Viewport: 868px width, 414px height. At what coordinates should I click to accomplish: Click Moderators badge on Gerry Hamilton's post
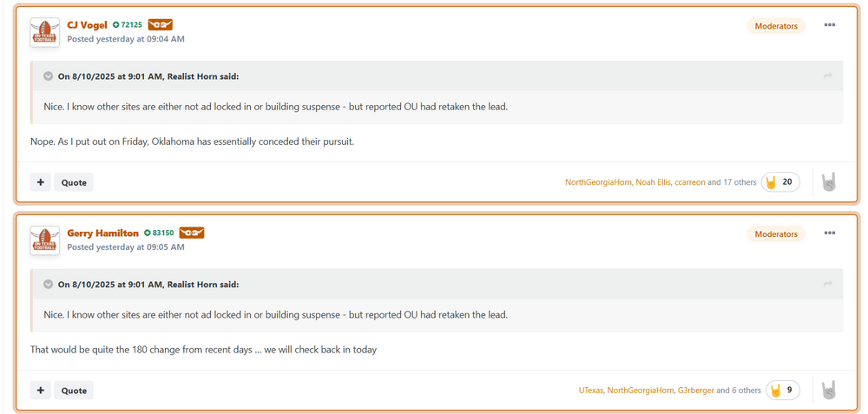point(776,234)
